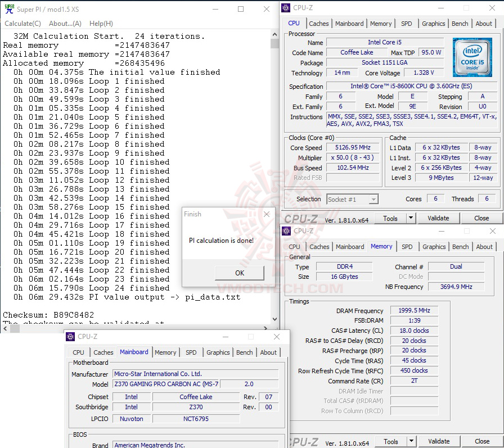Click the NCT6795 LPCIO field

(x=196, y=419)
